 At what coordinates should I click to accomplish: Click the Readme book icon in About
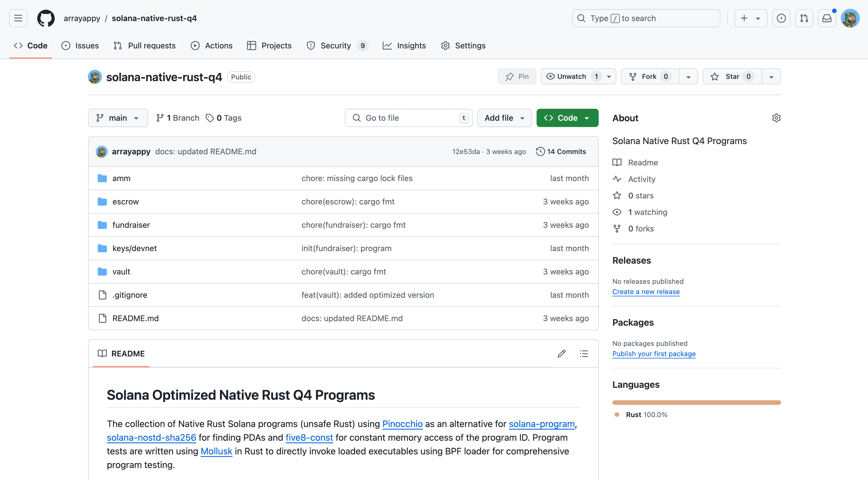click(x=617, y=162)
